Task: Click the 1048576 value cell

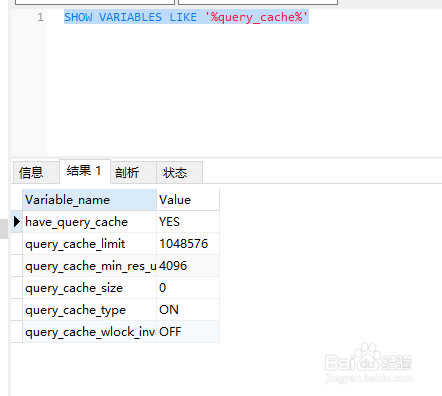Action: pos(188,244)
